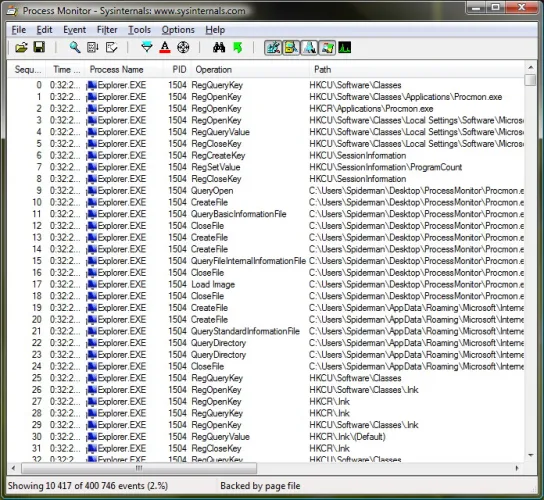Select path HKCR\Applications\Procmon.exe
Screen dimensions: 544x500
(x=371, y=109)
